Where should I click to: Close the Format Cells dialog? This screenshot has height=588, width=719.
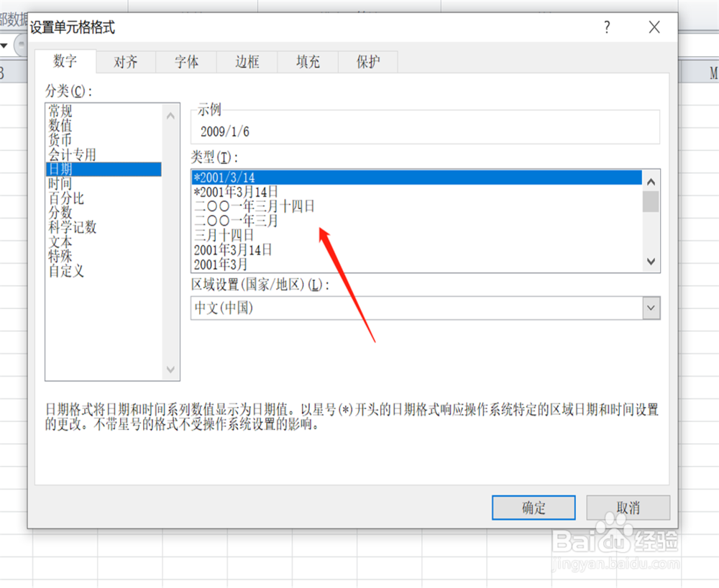654,27
